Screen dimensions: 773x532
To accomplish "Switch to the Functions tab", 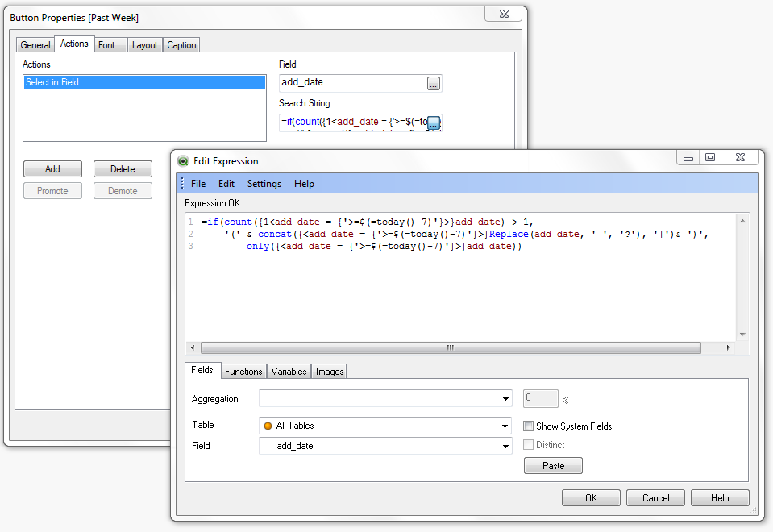I will point(243,371).
